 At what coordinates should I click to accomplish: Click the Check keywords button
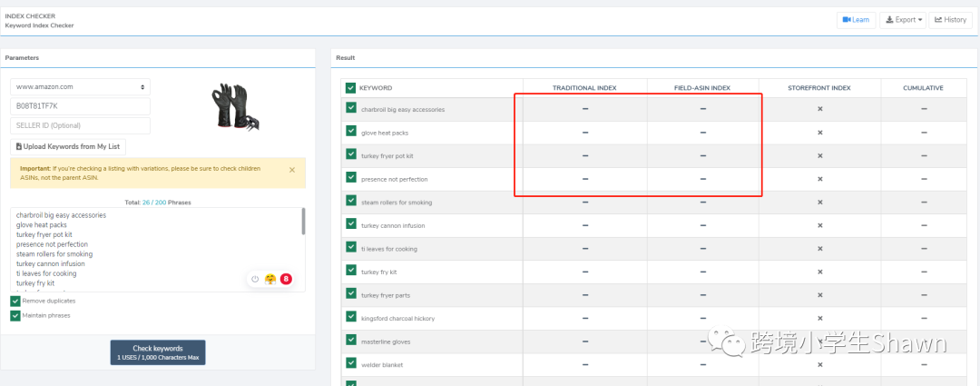[x=158, y=353]
